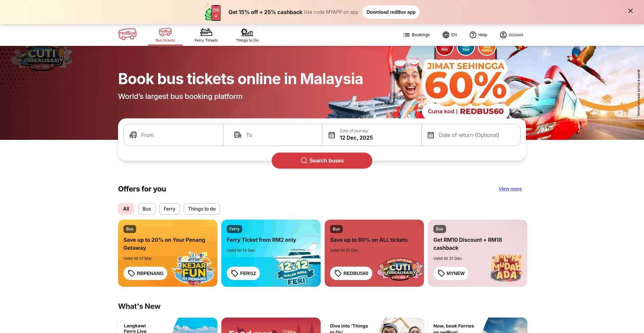
Task: Open Date of return calendar picker
Action: coord(471,135)
